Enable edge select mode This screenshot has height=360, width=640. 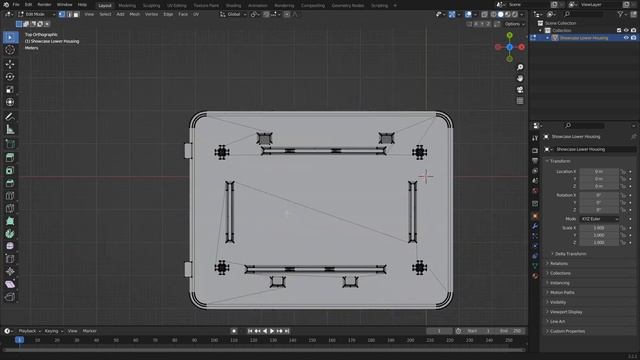click(x=69, y=14)
